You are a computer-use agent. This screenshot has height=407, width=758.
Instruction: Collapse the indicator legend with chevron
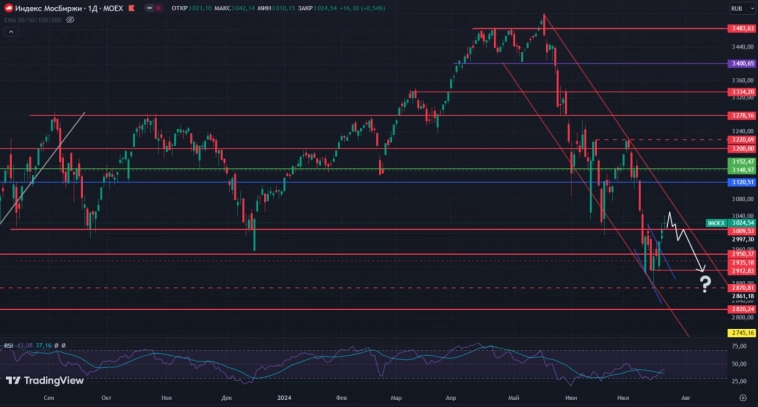click(x=10, y=32)
